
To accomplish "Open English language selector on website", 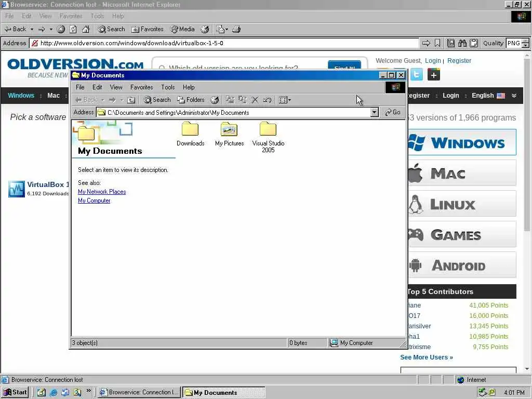I will (488, 96).
